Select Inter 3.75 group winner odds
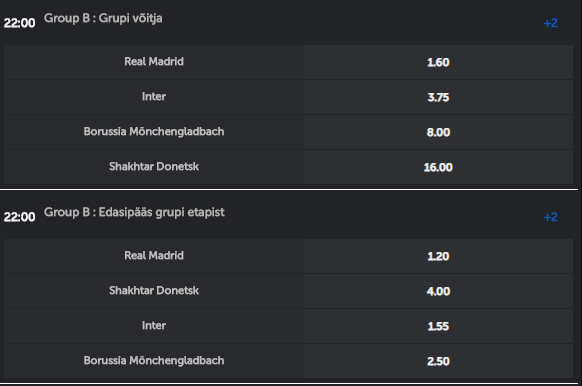582x386 pixels. click(x=438, y=97)
